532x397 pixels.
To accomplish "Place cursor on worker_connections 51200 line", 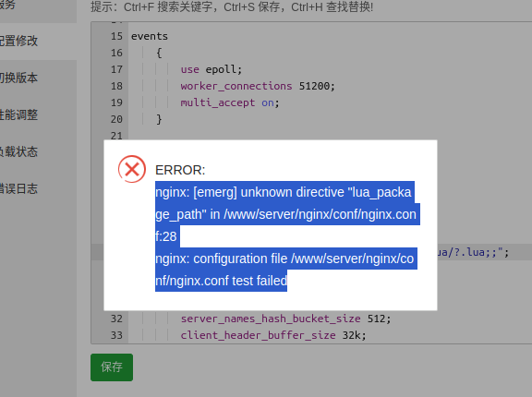I will [x=258, y=86].
